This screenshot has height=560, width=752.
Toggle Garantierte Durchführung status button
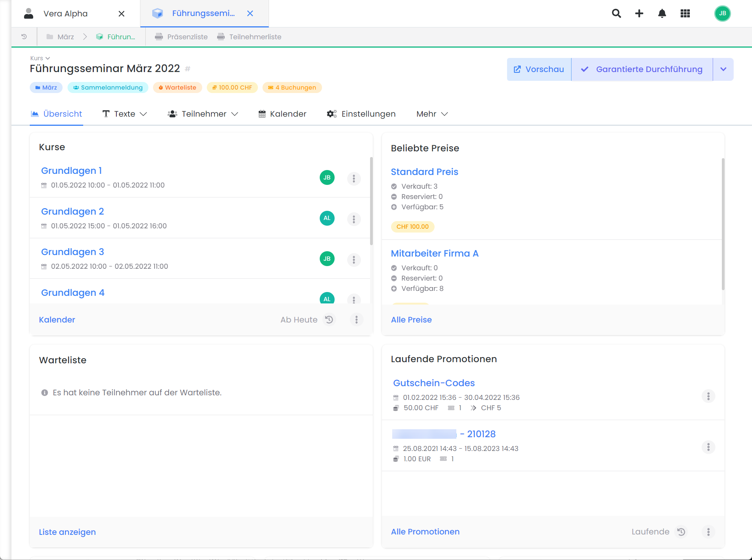tap(642, 69)
